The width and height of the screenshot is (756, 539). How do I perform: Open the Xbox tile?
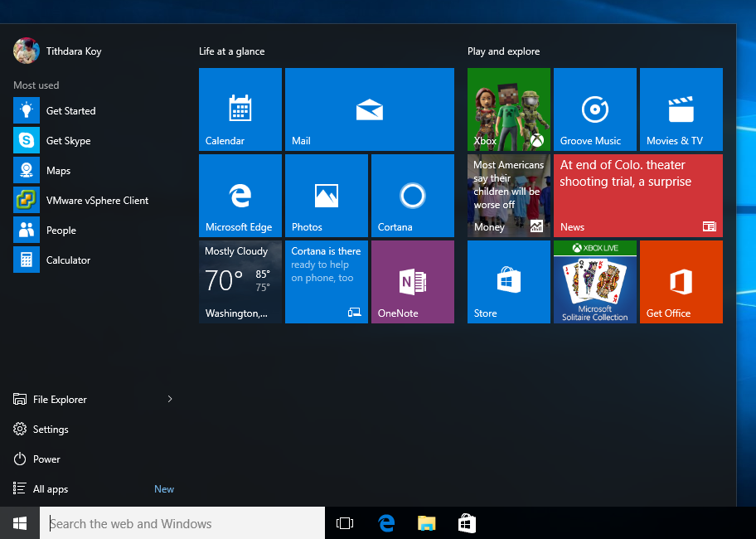(x=509, y=109)
